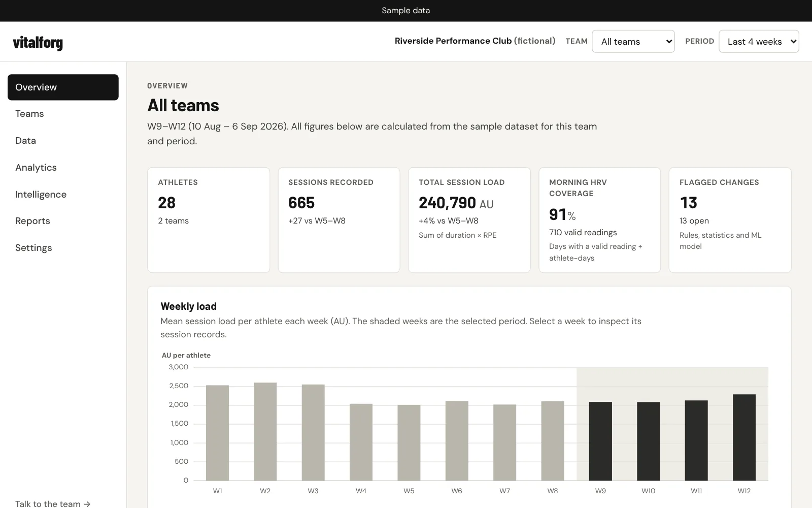Viewport: 812px width, 508px height.
Task: Click the Sample data banner text
Action: point(406,11)
